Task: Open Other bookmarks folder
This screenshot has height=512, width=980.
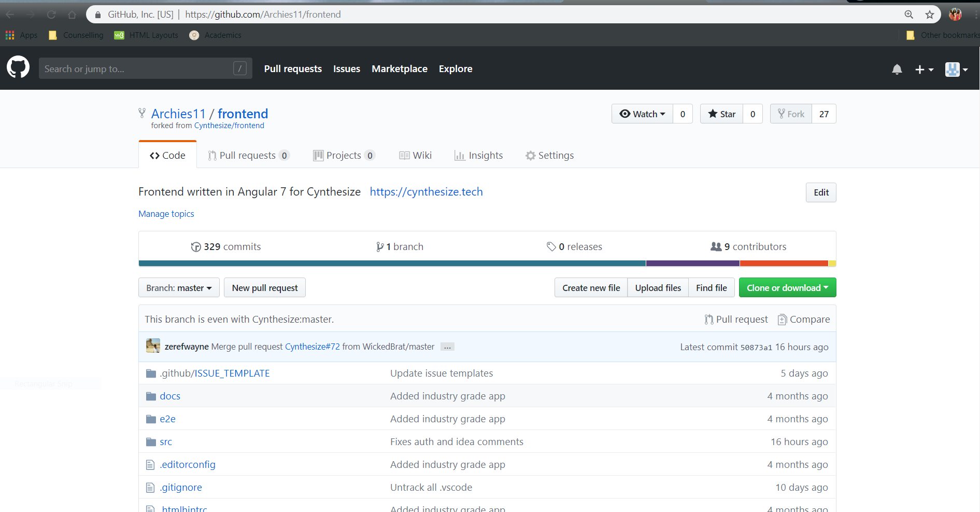Action: point(943,35)
